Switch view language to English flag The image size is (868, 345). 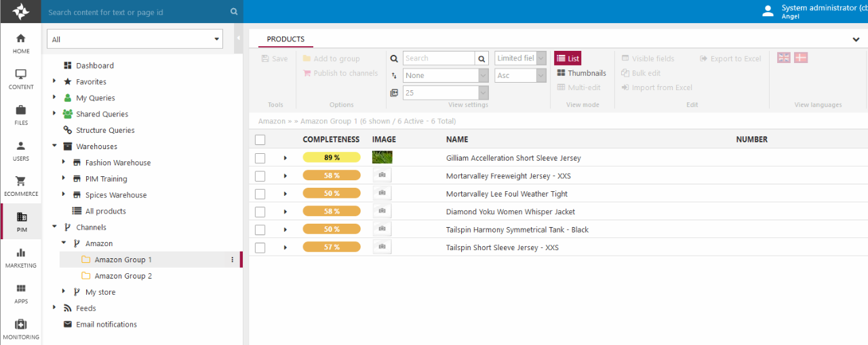click(784, 58)
